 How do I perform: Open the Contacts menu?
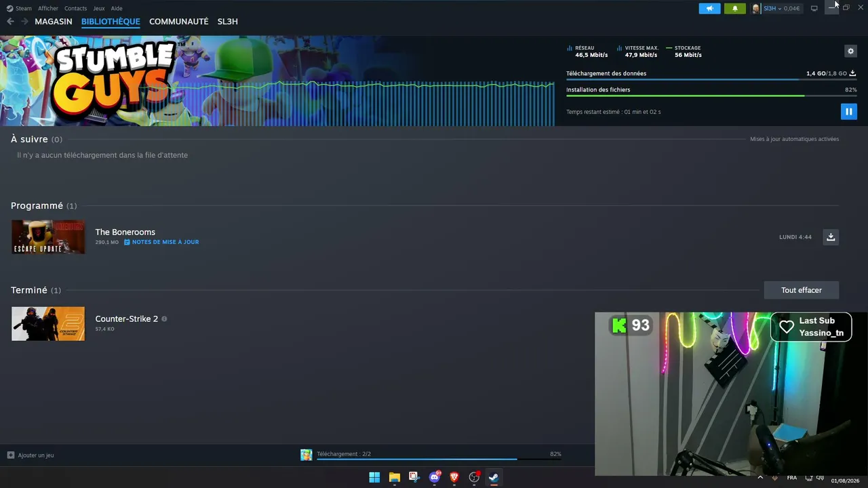[75, 8]
